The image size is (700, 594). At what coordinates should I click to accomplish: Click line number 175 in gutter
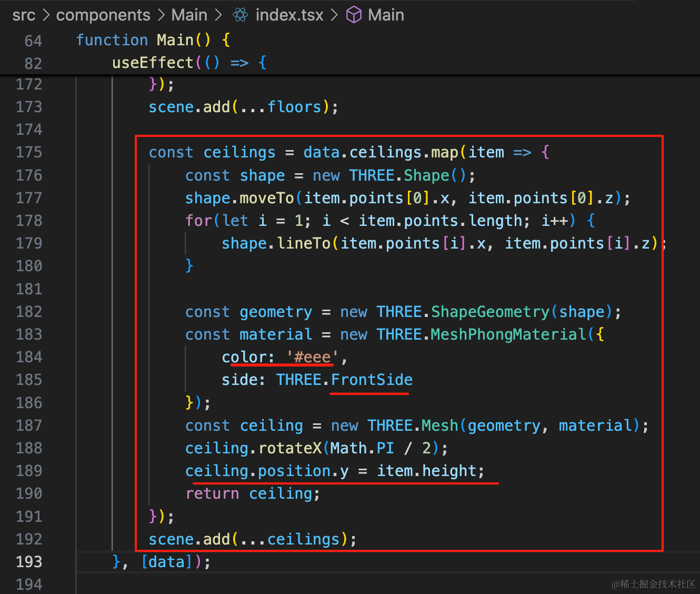29,152
